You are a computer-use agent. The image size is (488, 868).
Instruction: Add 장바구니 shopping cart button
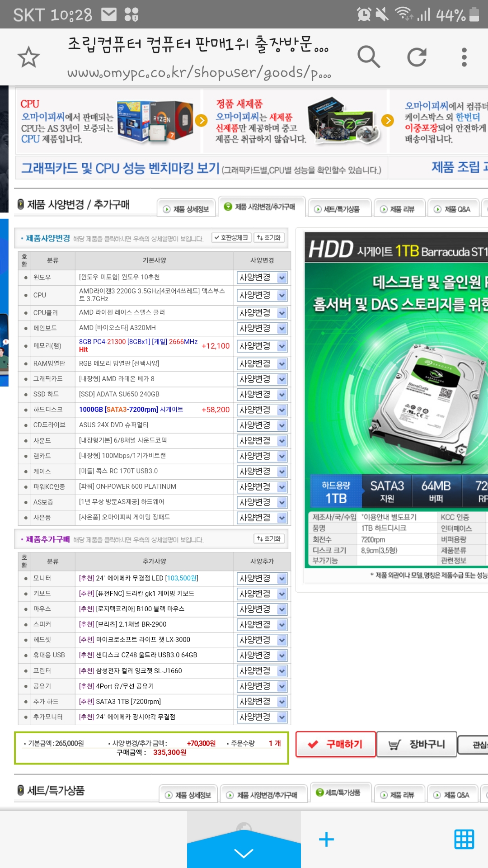pos(417,744)
